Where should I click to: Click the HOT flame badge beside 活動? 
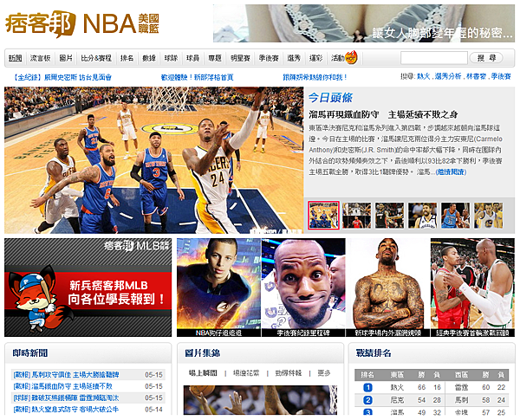(351, 58)
